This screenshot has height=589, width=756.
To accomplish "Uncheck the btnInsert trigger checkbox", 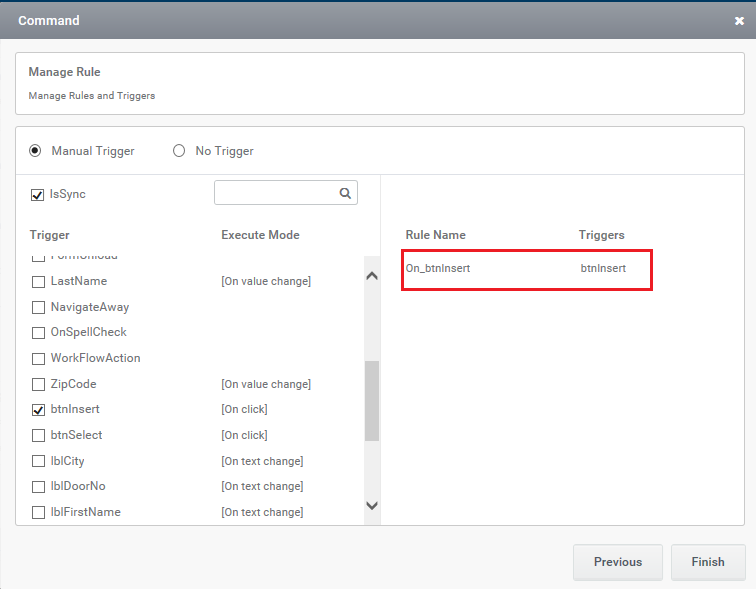I will 39,410.
